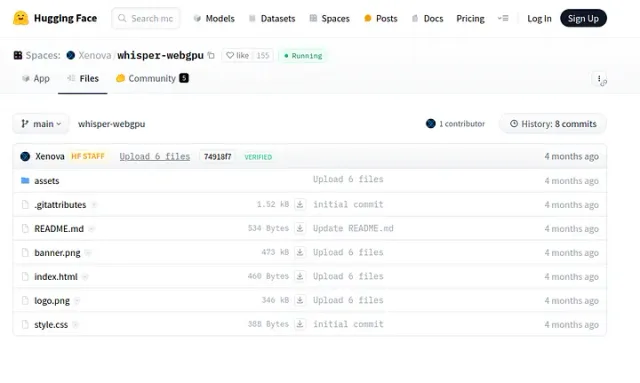Open the Docs page
This screenshot has width=640, height=383.
pyautogui.click(x=427, y=18)
